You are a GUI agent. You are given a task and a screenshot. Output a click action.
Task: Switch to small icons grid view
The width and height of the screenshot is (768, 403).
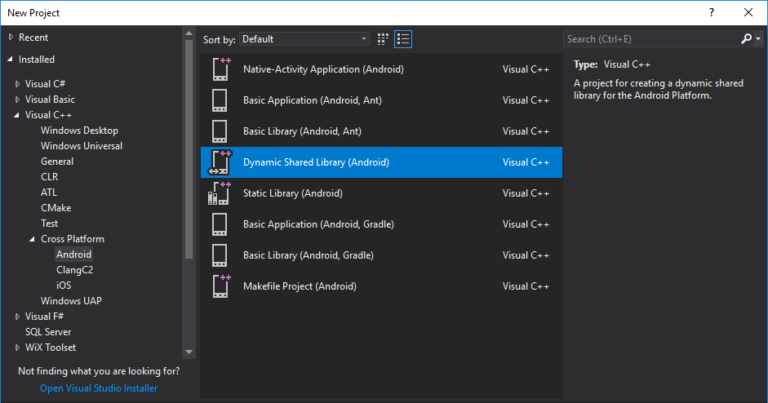(x=383, y=39)
